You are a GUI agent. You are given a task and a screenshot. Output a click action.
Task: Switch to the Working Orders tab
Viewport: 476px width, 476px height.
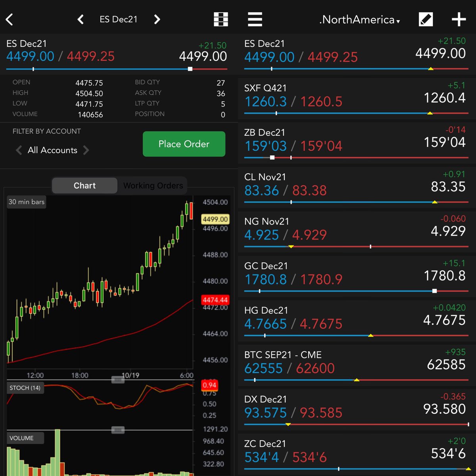tap(153, 186)
